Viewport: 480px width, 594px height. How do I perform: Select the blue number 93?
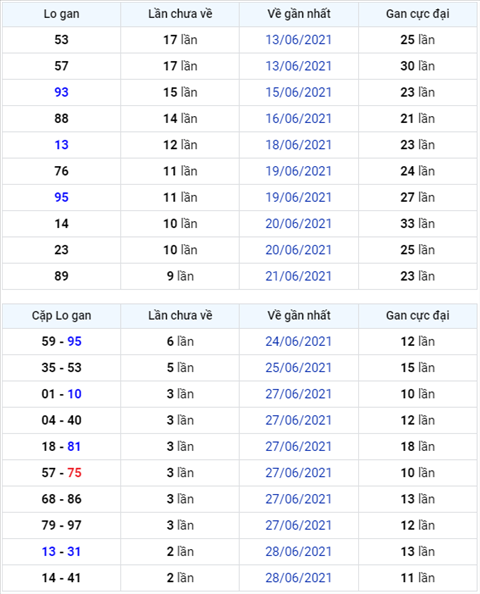(61, 92)
